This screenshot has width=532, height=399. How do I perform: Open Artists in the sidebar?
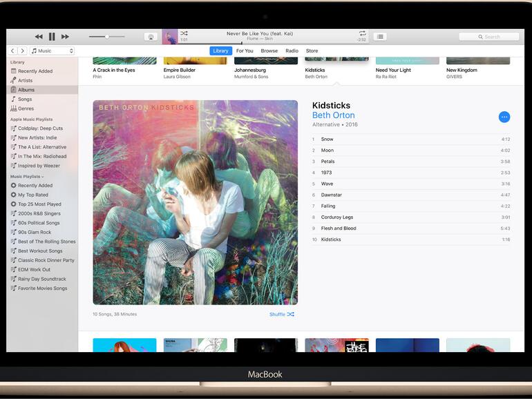[42, 80]
